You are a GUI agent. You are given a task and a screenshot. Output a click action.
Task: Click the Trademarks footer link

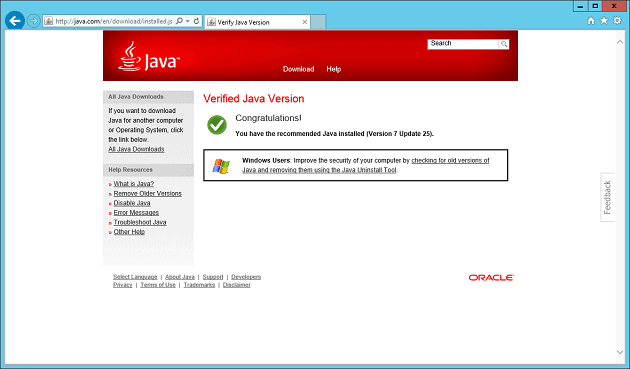(199, 285)
